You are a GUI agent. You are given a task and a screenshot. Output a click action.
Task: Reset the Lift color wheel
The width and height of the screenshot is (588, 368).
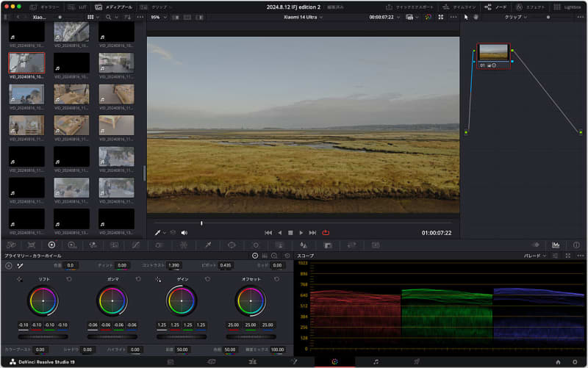pyautogui.click(x=69, y=279)
